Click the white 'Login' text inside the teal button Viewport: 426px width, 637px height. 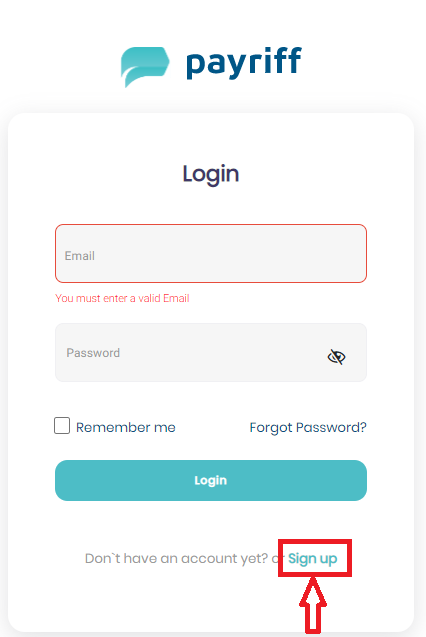[x=211, y=480]
